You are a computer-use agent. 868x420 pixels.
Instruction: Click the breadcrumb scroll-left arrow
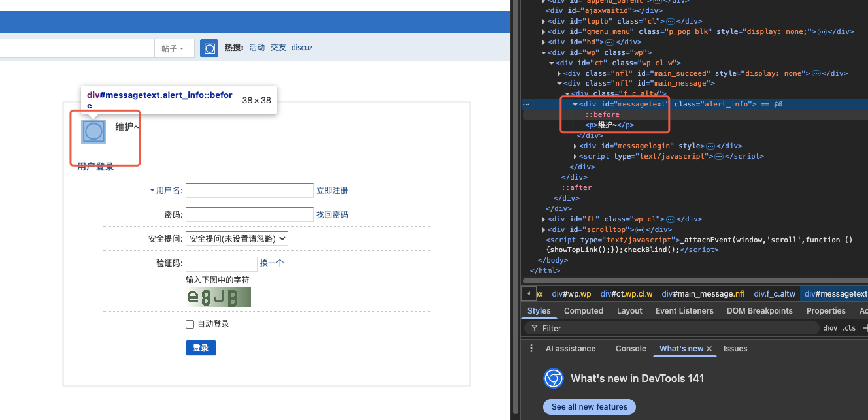click(527, 294)
